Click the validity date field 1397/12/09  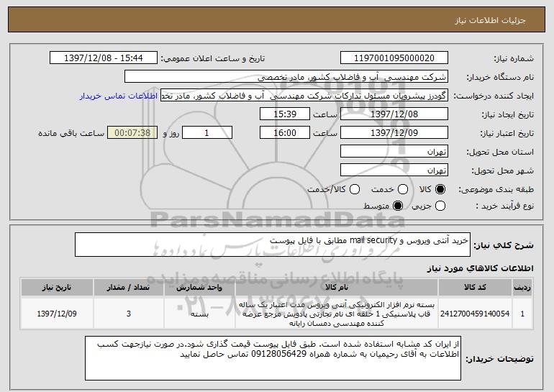point(394,133)
